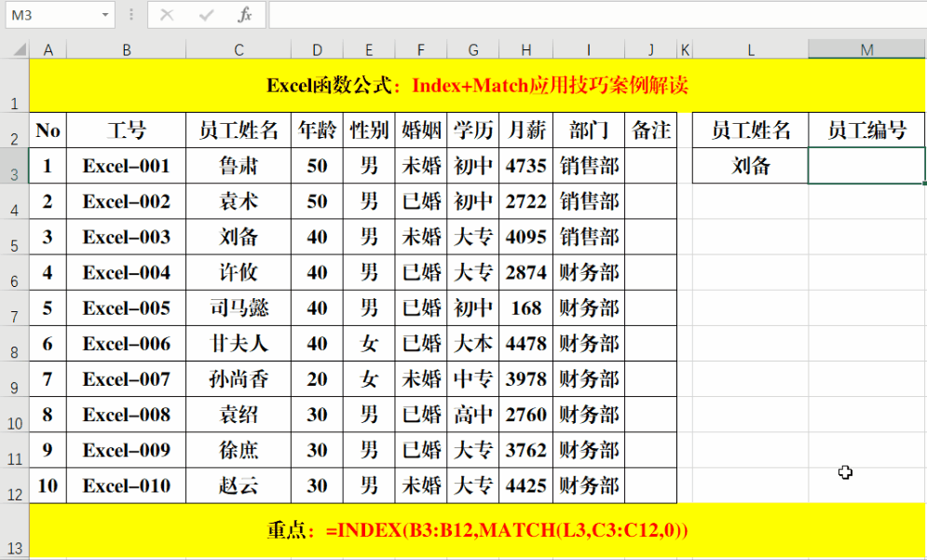Image resolution: width=927 pixels, height=560 pixels.
Task: Select column I header
Action: [589, 49]
